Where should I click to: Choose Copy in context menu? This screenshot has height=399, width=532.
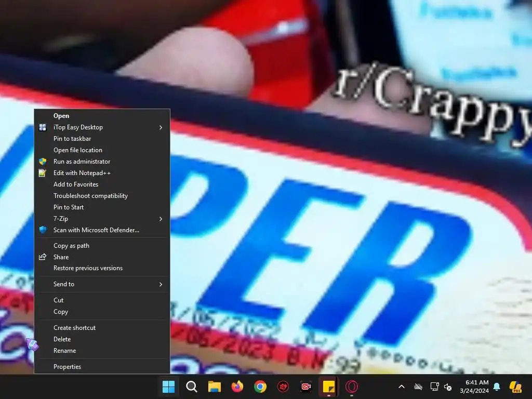coord(102,312)
